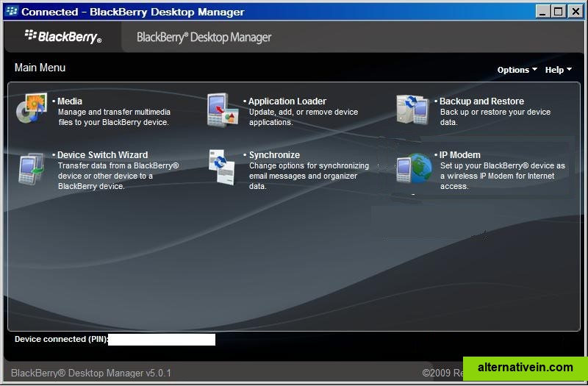This screenshot has height=386, width=588.
Task: Click 'Manage and transfer multimedia' description
Action: [x=114, y=112]
